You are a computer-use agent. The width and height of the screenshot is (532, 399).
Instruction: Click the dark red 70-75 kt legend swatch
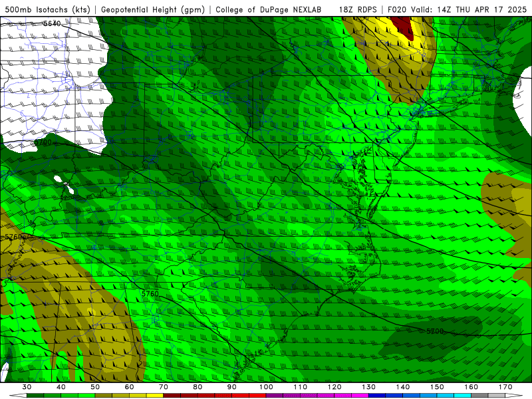(172, 396)
